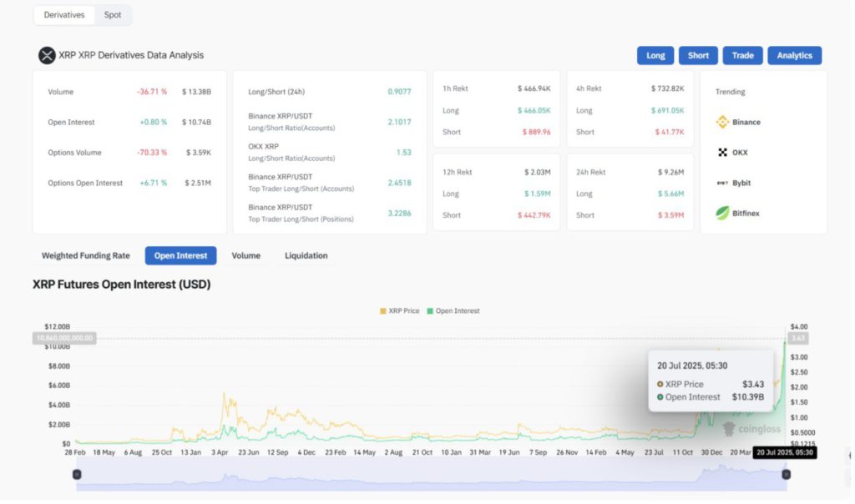Click the blue Short button
Viewport: 855px width, 504px height.
pos(698,56)
